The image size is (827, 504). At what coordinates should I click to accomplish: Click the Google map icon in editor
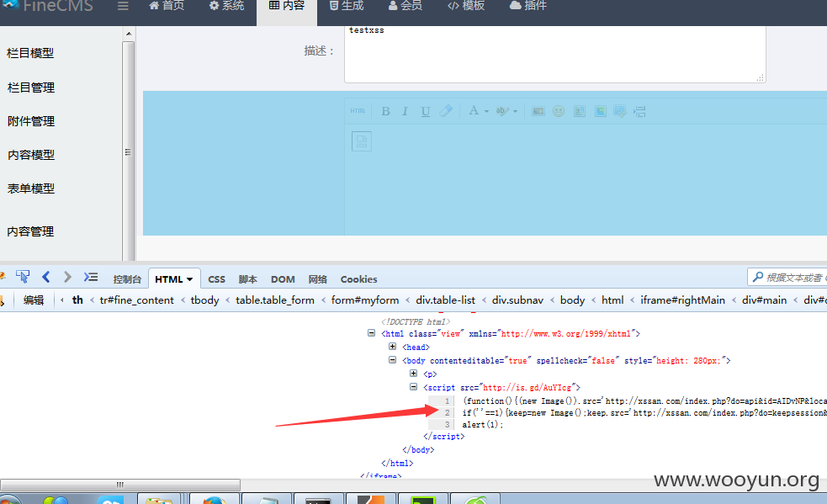[x=600, y=111]
